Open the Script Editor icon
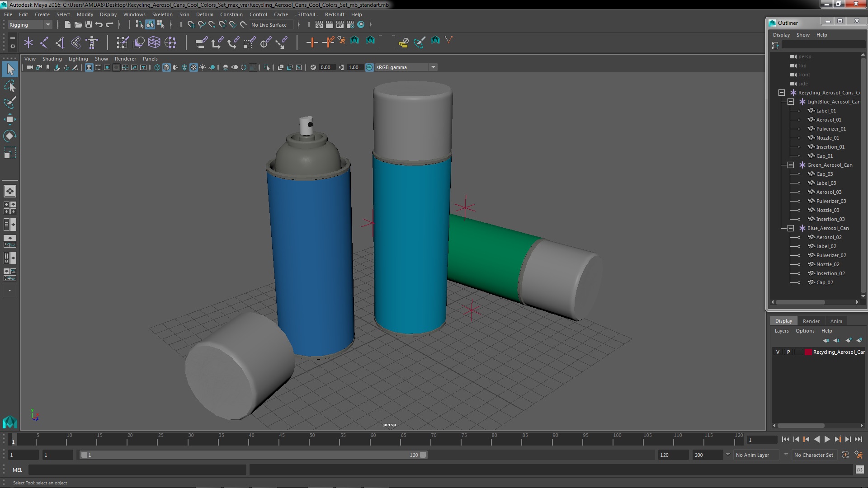 click(859, 470)
